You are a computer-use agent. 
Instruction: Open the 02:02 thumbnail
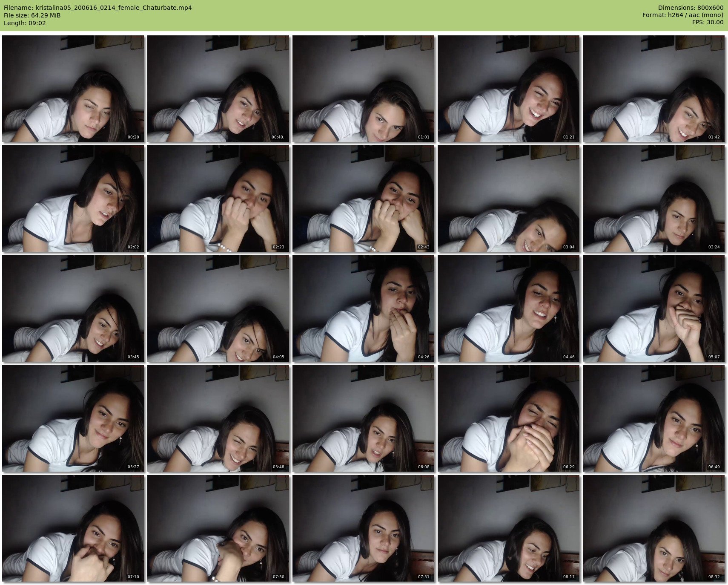pos(73,199)
